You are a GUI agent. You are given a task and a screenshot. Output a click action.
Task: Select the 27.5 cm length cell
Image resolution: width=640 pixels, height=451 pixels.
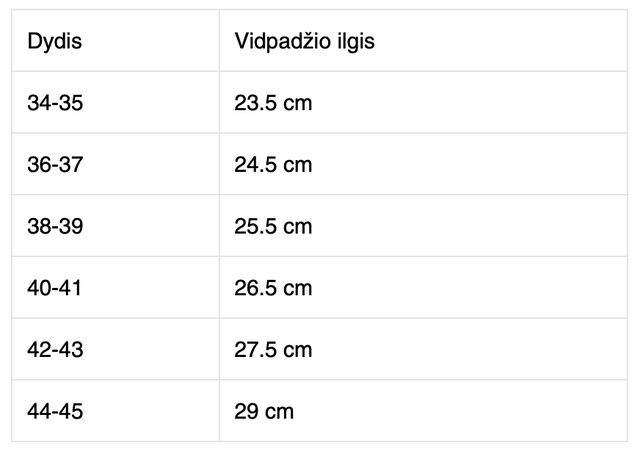tap(273, 350)
